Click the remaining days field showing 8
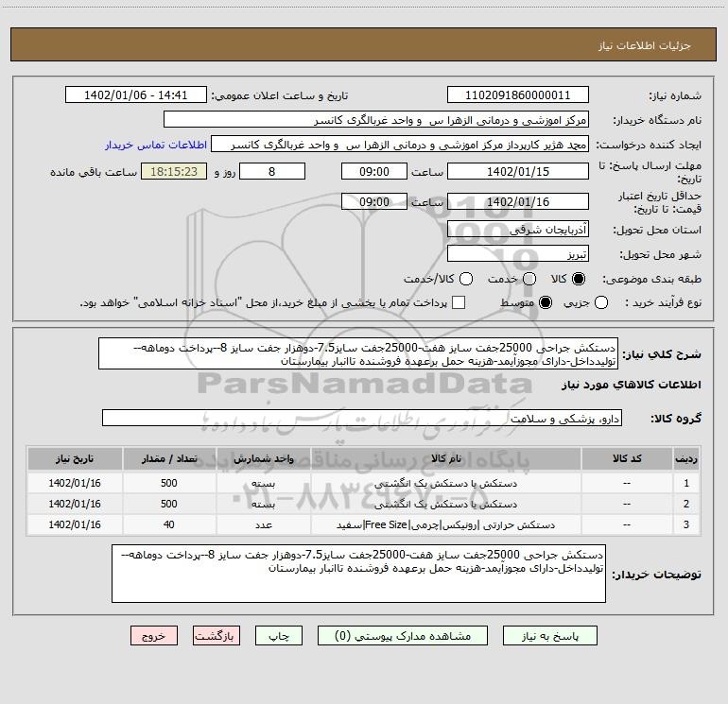Screen dimensions: 728x704 coord(272,171)
